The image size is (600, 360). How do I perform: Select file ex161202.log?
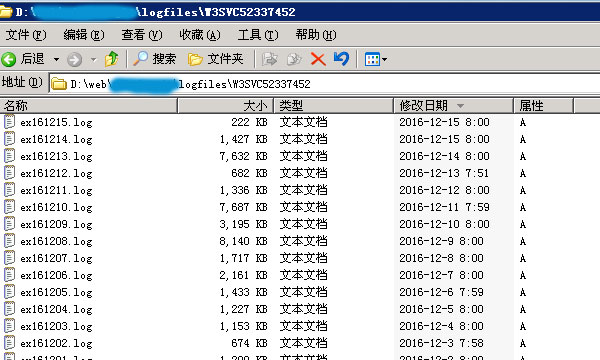click(56, 343)
